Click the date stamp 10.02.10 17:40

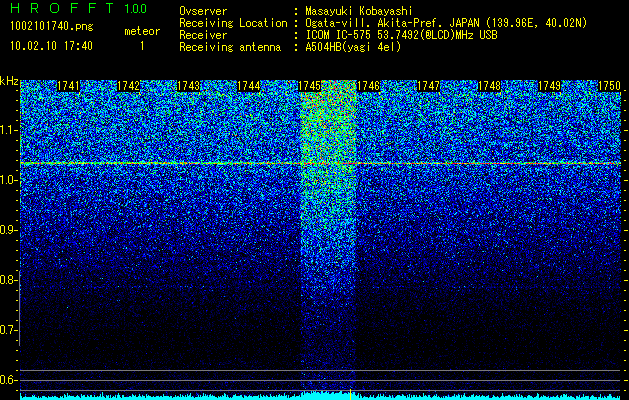point(51,46)
